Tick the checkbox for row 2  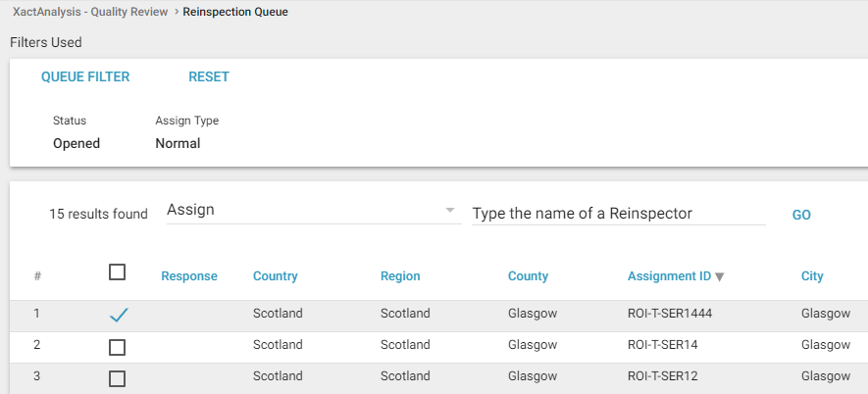[x=118, y=347]
